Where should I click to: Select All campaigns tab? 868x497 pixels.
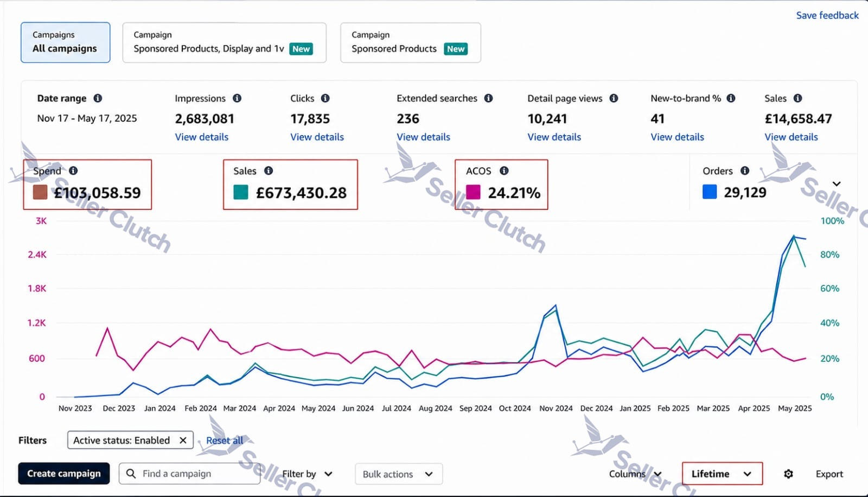point(66,42)
